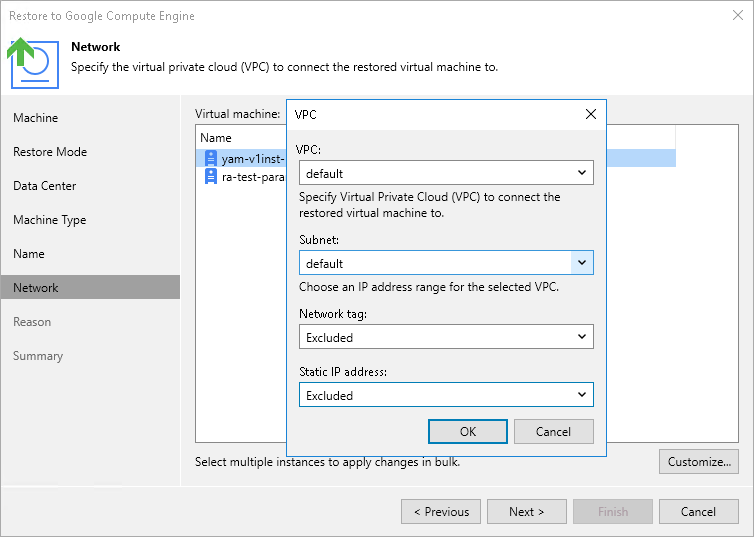Click Network tag field showing Excluded
The image size is (754, 537).
446,337
